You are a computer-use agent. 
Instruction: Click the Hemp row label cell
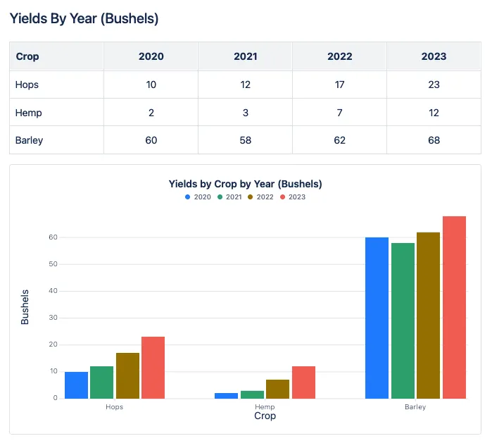pos(56,113)
